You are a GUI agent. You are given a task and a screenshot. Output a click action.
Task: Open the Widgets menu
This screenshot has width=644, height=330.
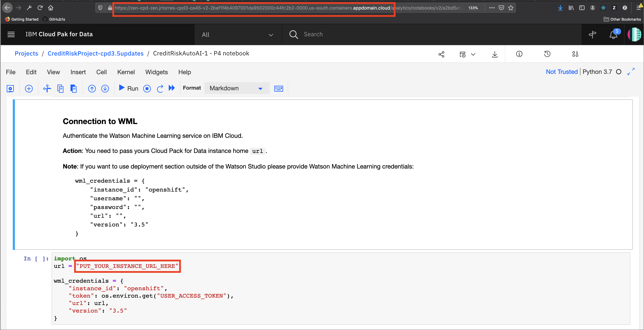[156, 72]
